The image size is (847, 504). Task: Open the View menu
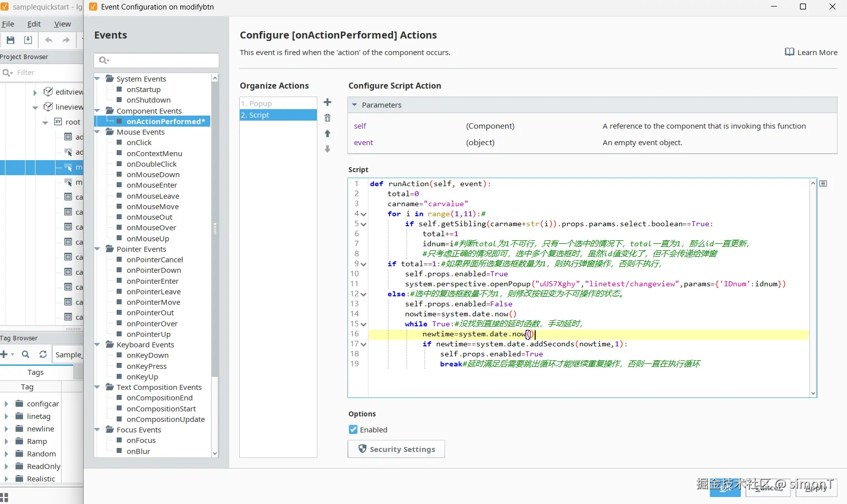(63, 24)
